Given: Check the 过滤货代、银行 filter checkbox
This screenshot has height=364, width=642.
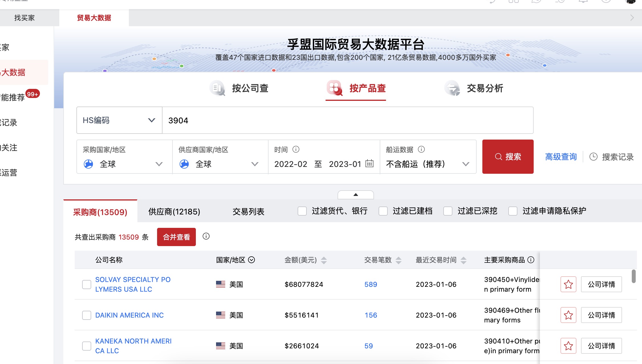Looking at the screenshot, I should pos(302,211).
